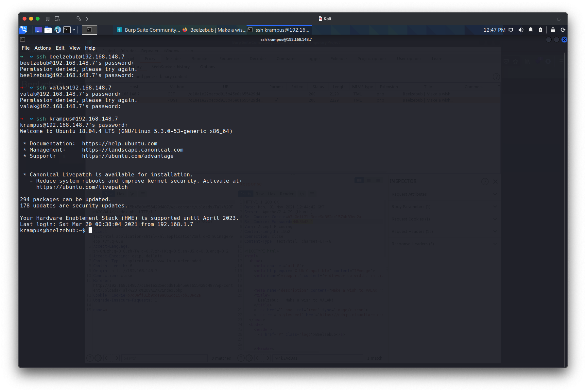Viewport: 586px width, 392px height.
Task: Click the 'Last login: Sat Mar 20' line
Action: (x=107, y=224)
